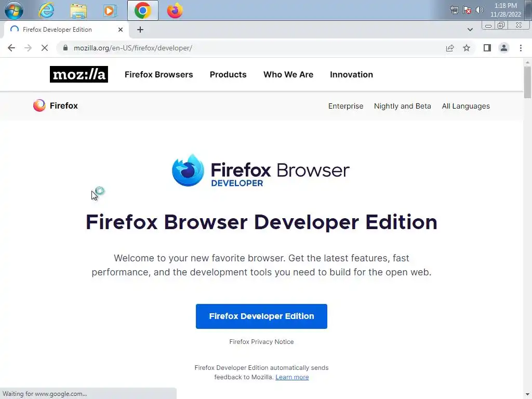This screenshot has width=532, height=399.
Task: Expand the tab search chevron
Action: click(470, 30)
